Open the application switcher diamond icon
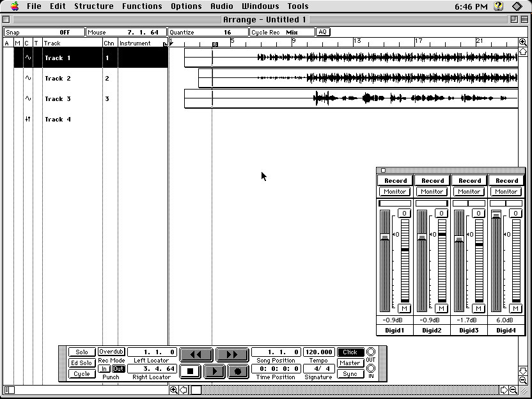 pyautogui.click(x=517, y=6)
